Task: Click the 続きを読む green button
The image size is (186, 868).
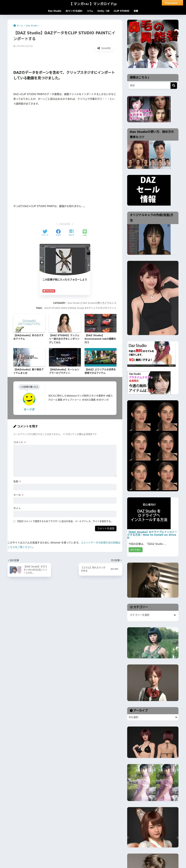Action: [135, 550]
